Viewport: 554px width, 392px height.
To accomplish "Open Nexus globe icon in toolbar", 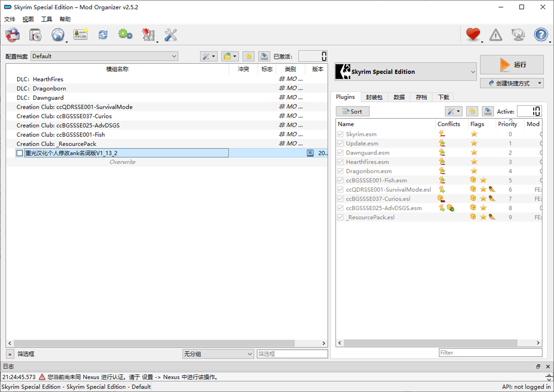I will 58,35.
